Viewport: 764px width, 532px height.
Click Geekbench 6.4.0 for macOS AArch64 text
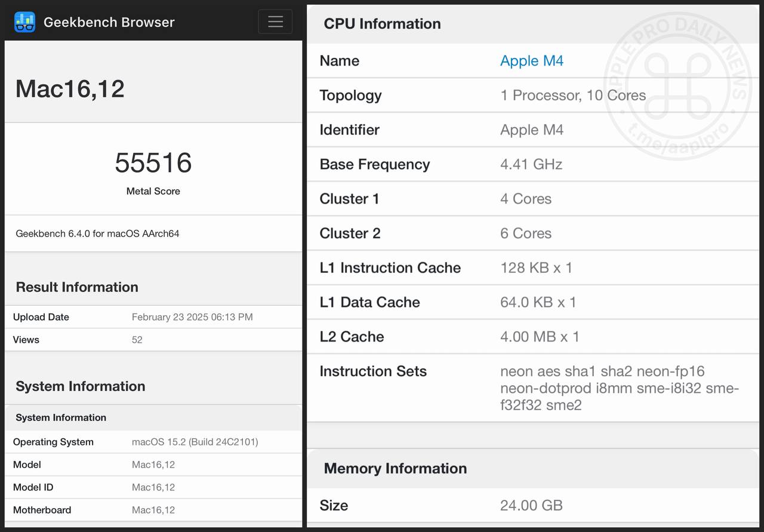point(97,233)
